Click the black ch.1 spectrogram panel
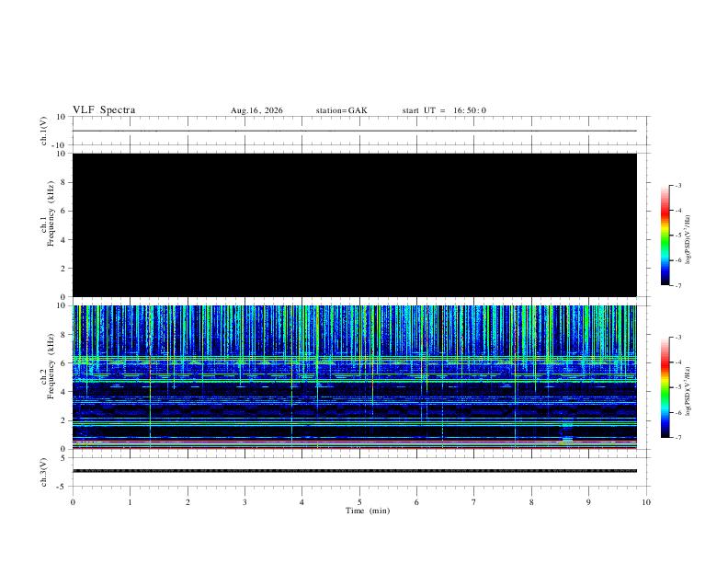728x563 pixels. [355, 224]
